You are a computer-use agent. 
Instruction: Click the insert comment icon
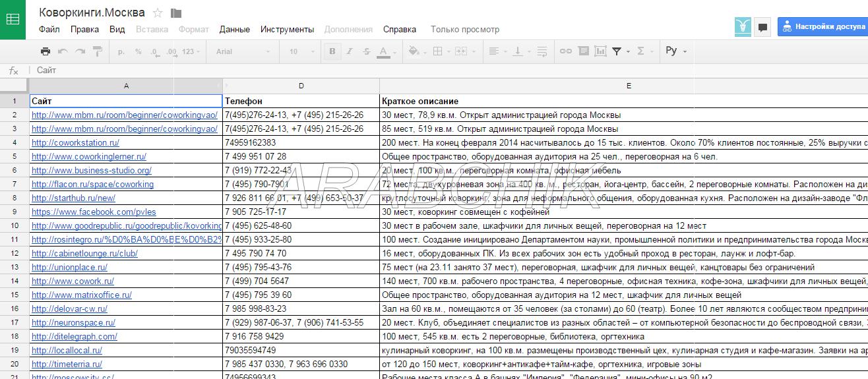[x=583, y=51]
